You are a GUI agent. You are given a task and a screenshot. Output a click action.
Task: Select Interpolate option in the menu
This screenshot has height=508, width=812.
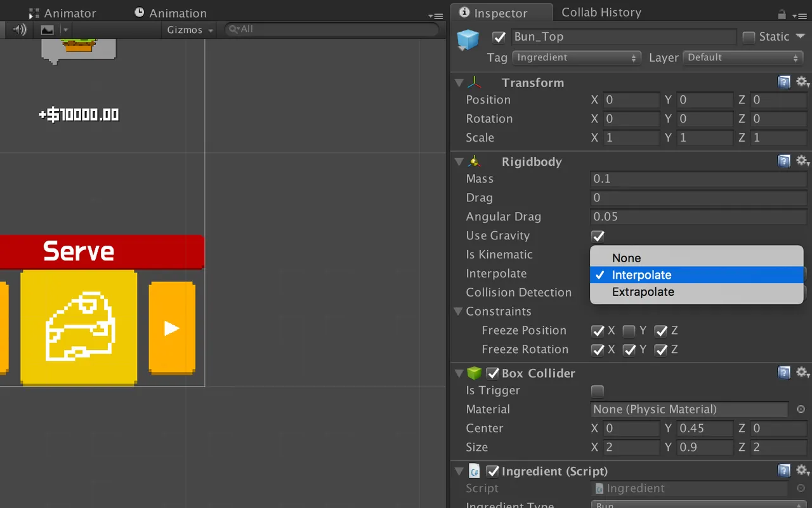pyautogui.click(x=697, y=275)
